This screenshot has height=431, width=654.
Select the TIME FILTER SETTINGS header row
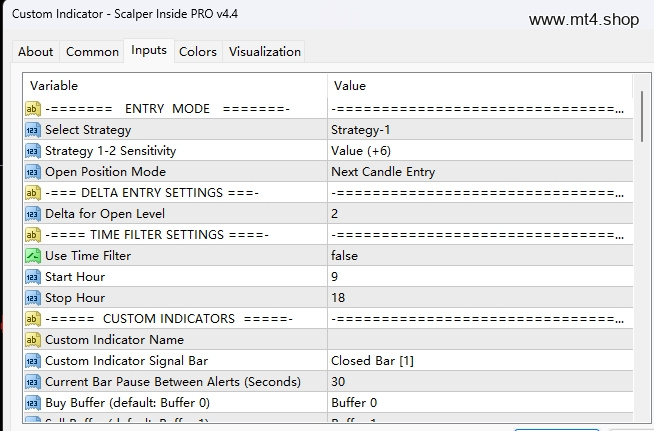click(x=328, y=235)
